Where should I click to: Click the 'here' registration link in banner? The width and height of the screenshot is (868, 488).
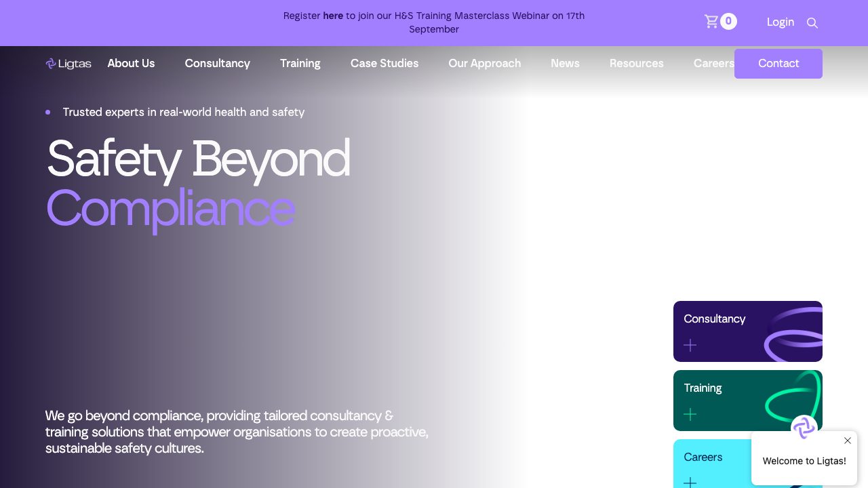[x=333, y=16]
